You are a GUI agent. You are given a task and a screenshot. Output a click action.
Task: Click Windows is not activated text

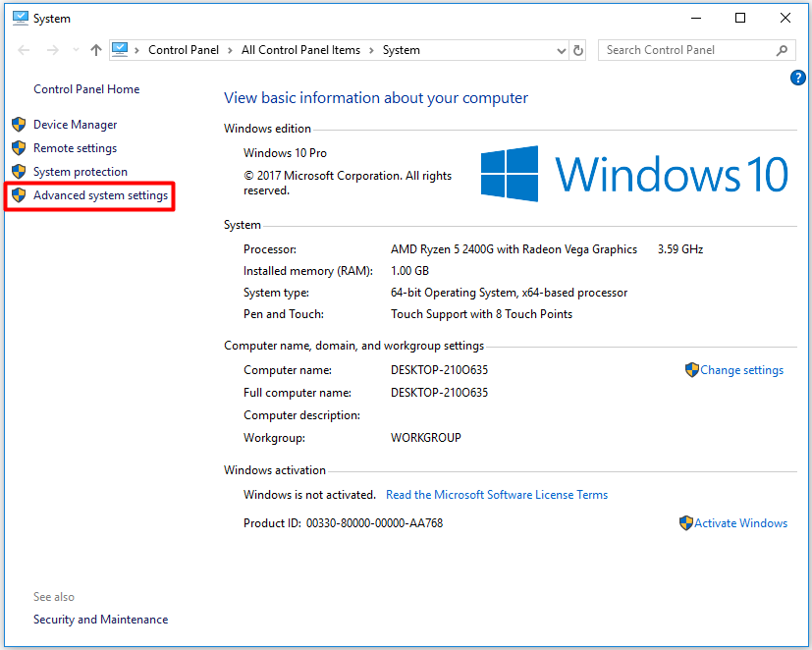(x=309, y=495)
